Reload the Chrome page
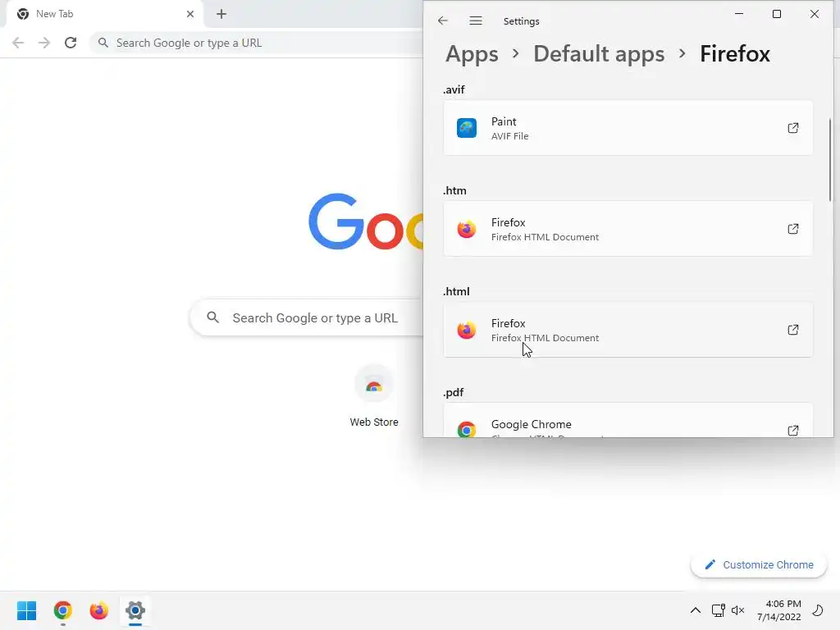 click(x=71, y=43)
